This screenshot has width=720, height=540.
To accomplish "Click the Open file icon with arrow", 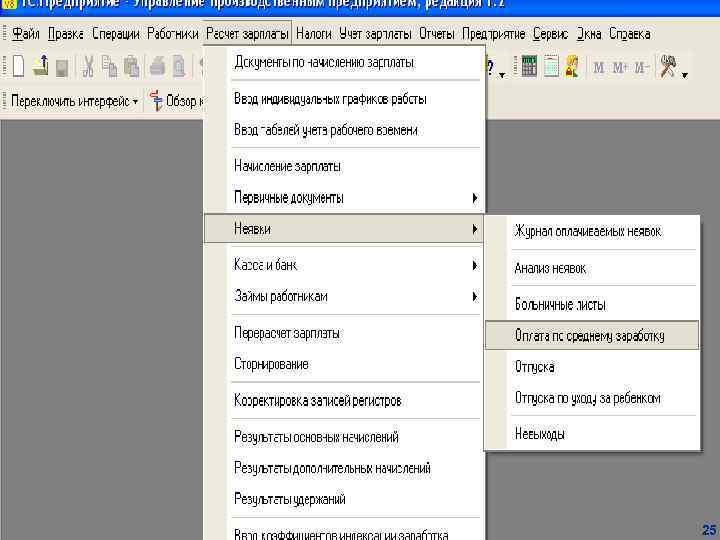I will pos(41,66).
